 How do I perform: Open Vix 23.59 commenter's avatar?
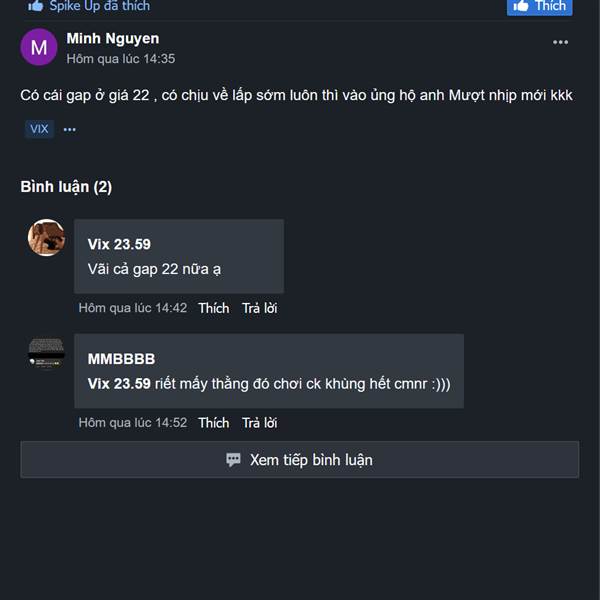(x=46, y=237)
